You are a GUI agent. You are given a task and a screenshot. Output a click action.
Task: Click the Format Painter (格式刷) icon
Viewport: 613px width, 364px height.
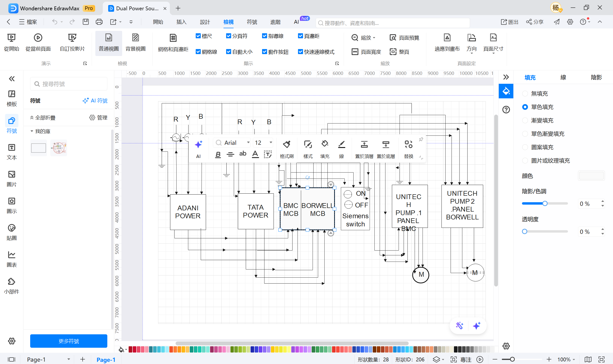pos(286,145)
